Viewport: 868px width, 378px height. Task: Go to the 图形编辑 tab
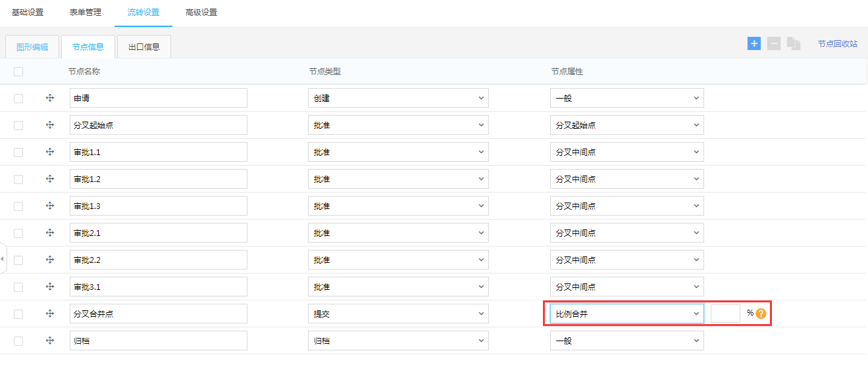click(32, 47)
